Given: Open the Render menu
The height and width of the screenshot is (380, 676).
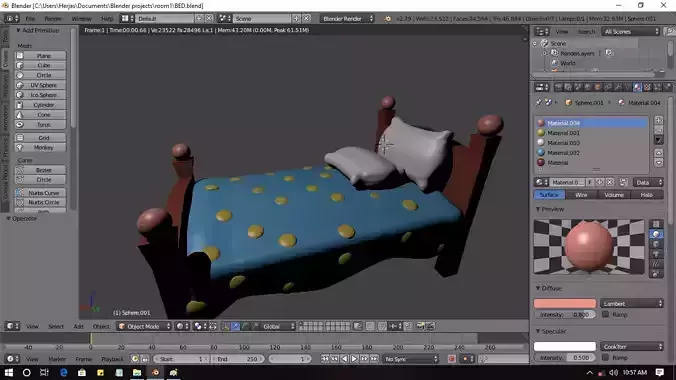Looking at the screenshot, I should point(53,19).
